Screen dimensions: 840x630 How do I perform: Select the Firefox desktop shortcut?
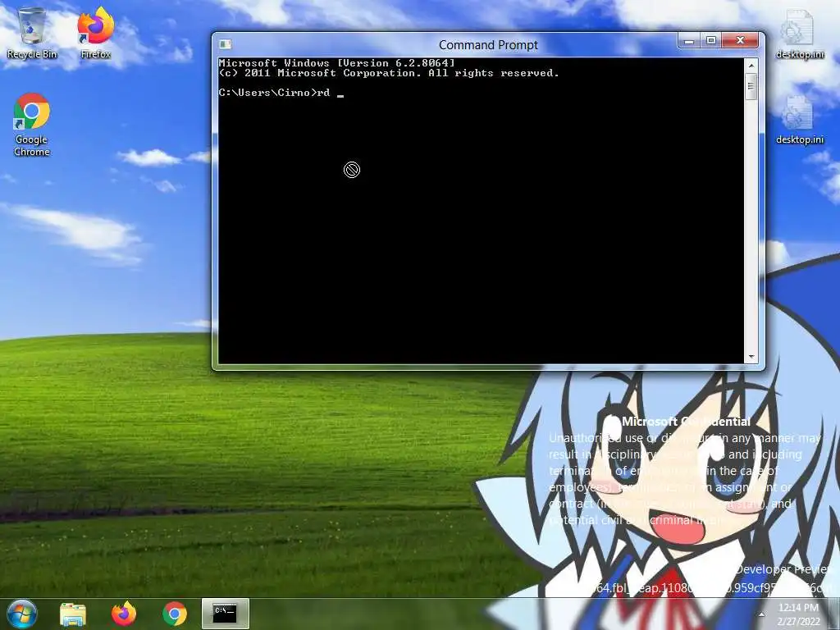pos(95,32)
